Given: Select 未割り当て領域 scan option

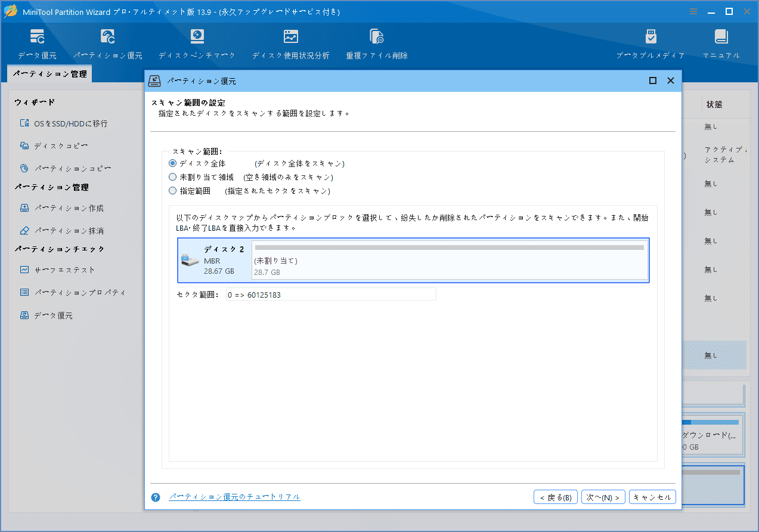Looking at the screenshot, I should click(202, 177).
